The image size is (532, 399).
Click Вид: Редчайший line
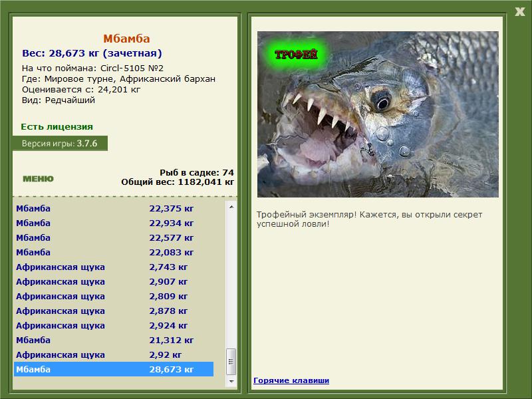pos(59,100)
